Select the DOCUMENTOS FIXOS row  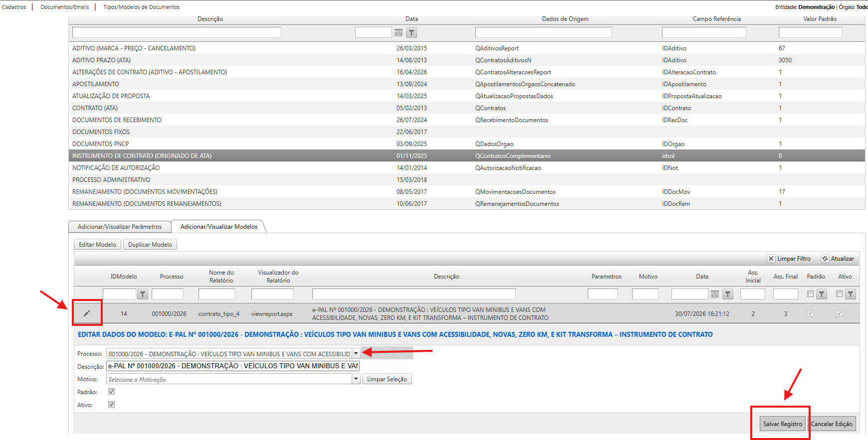[466, 132]
